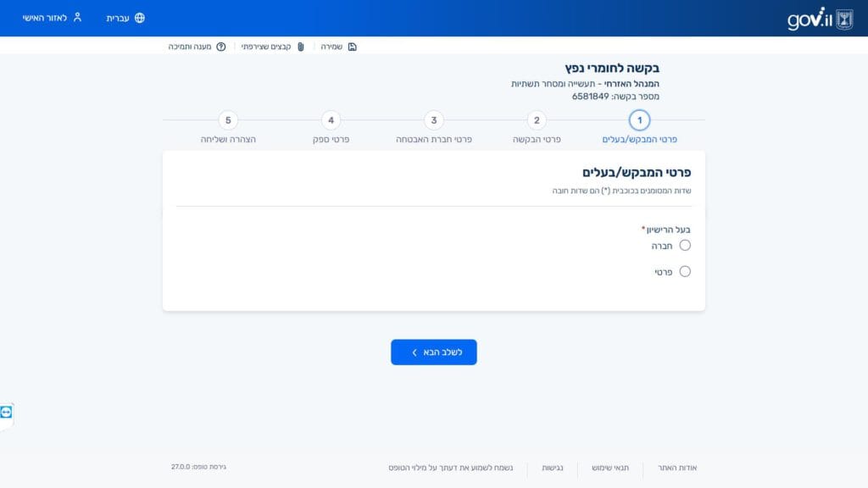Open the form feedback footer link
Screen dimensions: 868x488
pos(451,468)
